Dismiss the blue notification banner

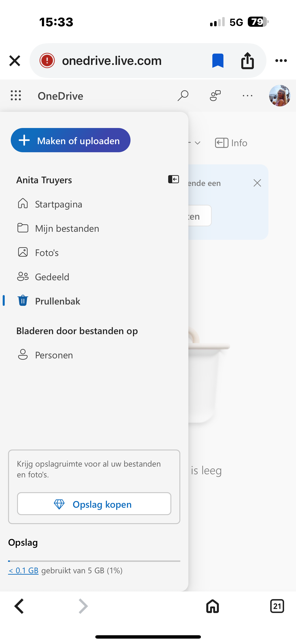pos(257,183)
